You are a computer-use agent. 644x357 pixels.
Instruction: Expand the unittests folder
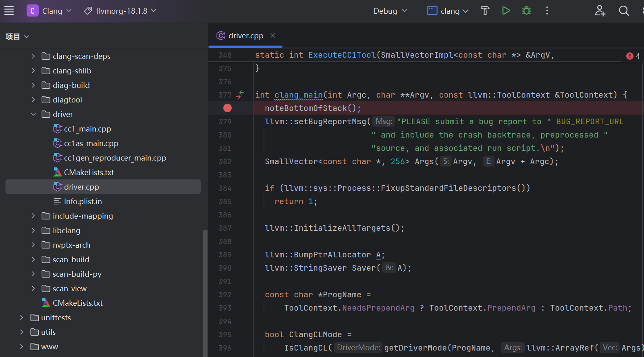point(22,317)
